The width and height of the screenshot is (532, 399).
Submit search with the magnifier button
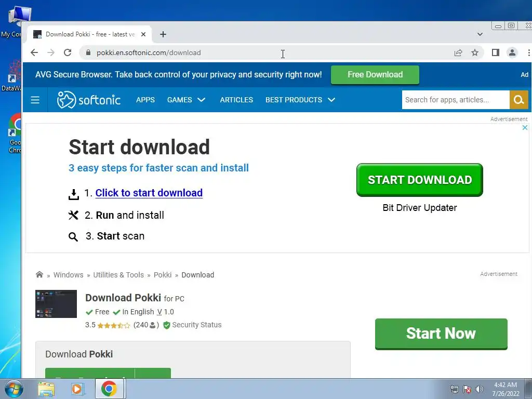[519, 100]
